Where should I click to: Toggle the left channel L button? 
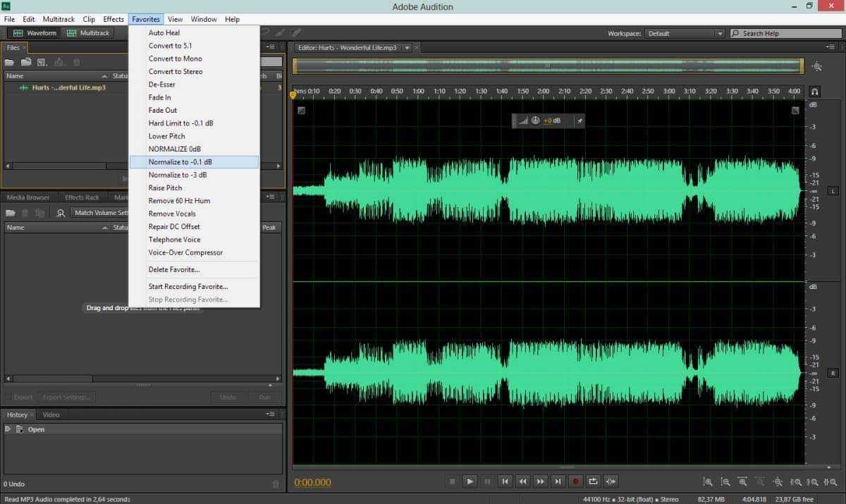coord(833,191)
